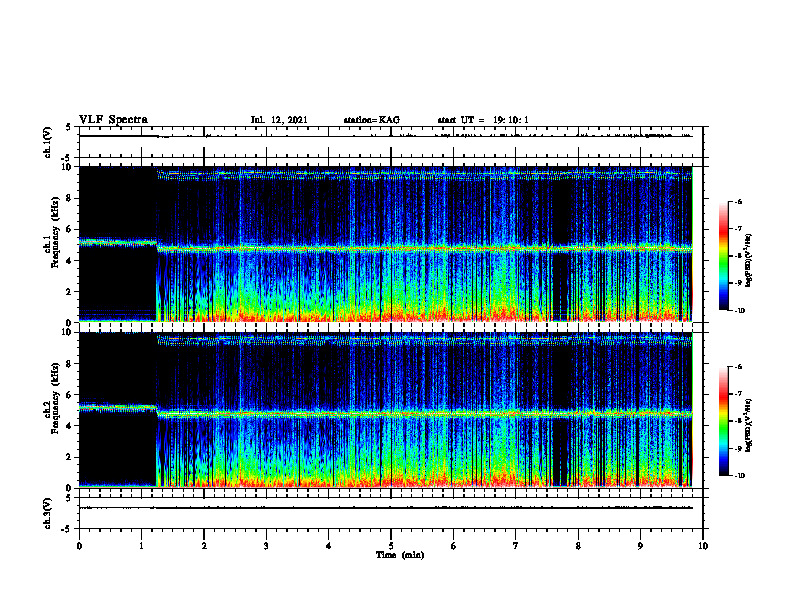
Task: Click the ch.1(V) axis "5" tick label
Action: point(68,127)
